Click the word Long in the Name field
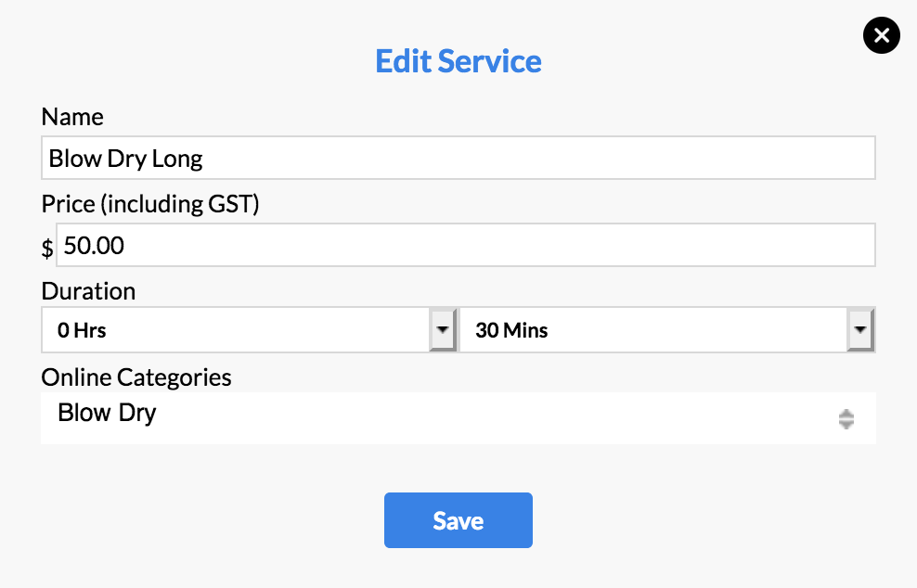Image resolution: width=917 pixels, height=588 pixels. click(x=177, y=159)
